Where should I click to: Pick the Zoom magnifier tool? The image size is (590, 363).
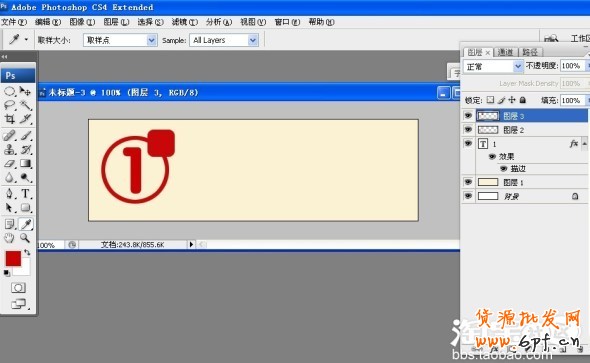[x=25, y=238]
